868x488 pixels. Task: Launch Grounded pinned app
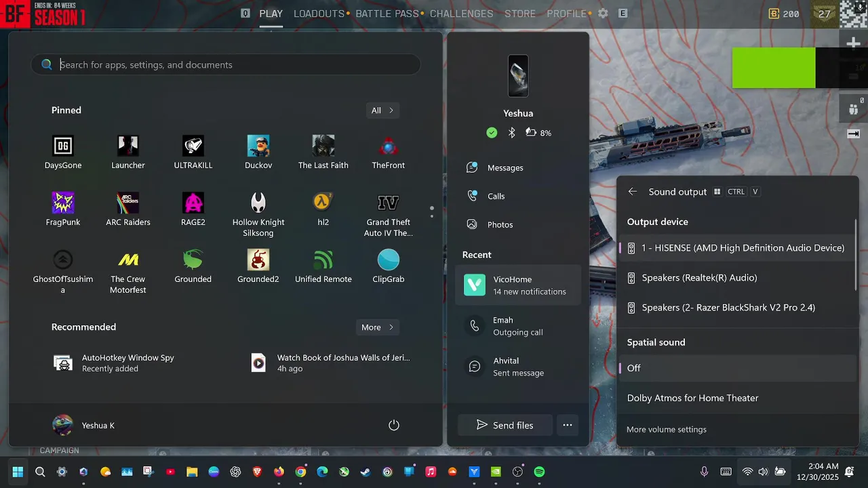click(193, 266)
